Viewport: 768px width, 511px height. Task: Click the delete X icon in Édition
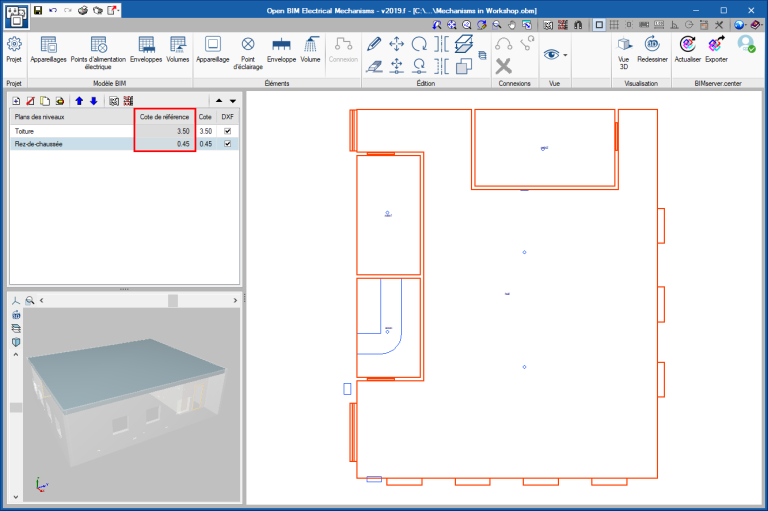pyautogui.click(x=504, y=66)
